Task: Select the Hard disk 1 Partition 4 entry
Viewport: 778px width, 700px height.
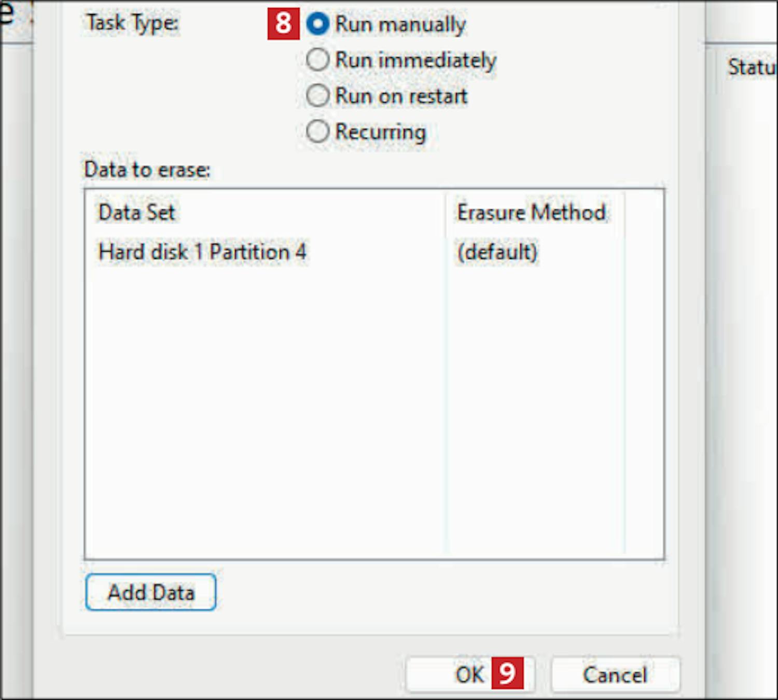Action: click(202, 252)
